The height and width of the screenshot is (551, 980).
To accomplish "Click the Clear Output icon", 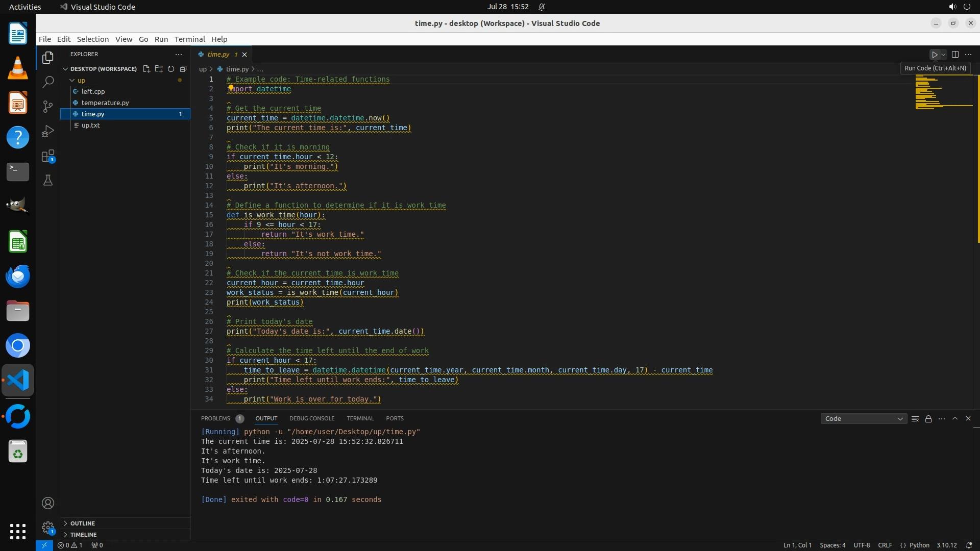I will (x=915, y=419).
